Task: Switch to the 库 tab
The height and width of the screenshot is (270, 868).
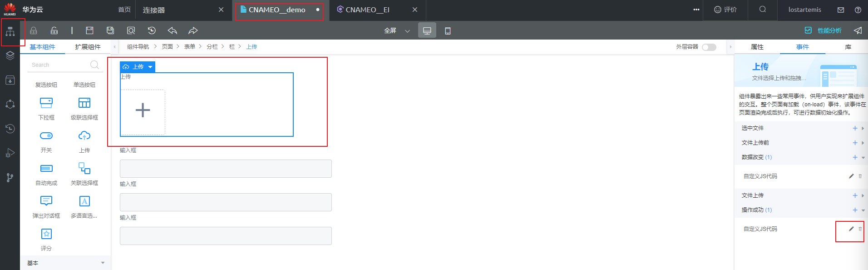Action: (x=848, y=47)
